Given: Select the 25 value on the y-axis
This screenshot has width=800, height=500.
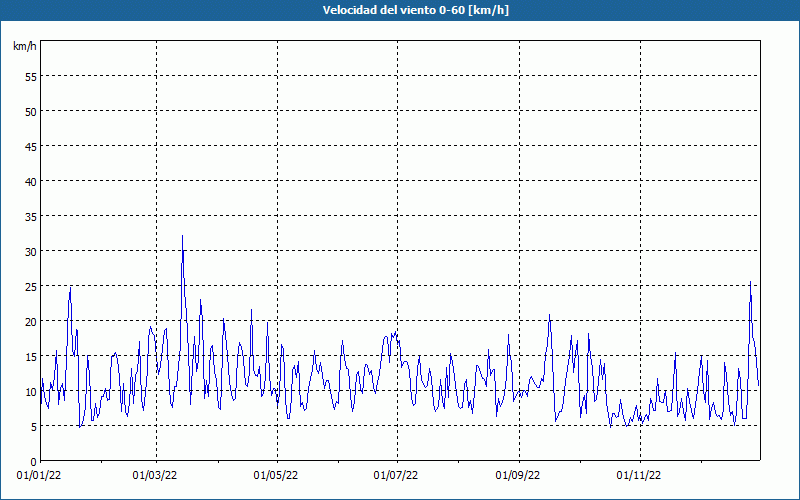Looking at the screenshot, I should (31, 287).
